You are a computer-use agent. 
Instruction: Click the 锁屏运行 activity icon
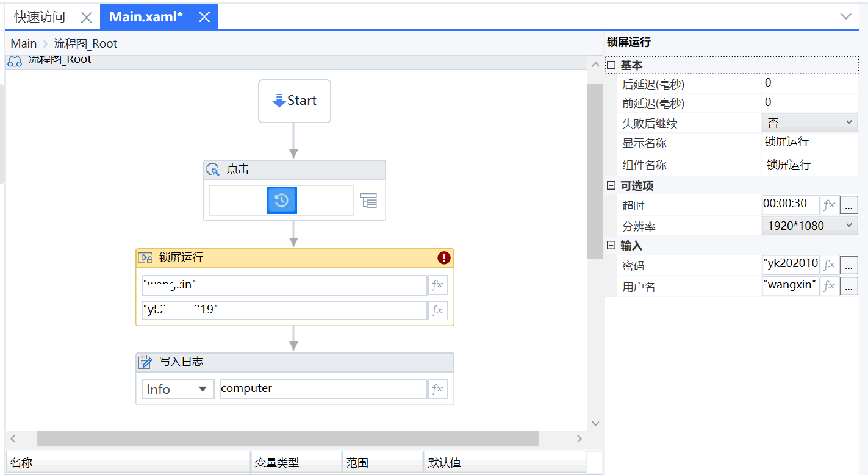(x=145, y=258)
